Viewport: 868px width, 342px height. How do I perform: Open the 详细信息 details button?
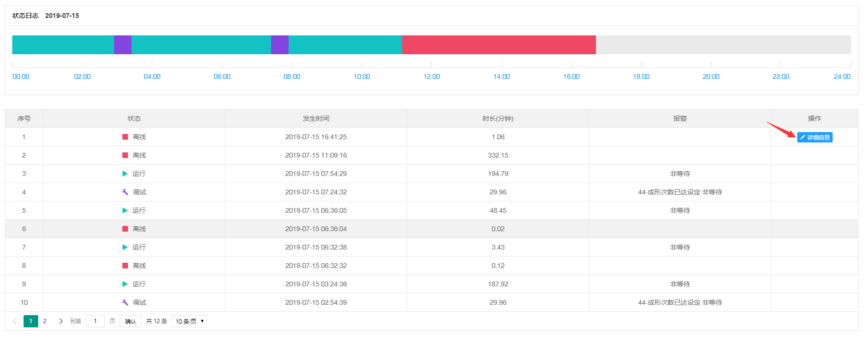[814, 137]
